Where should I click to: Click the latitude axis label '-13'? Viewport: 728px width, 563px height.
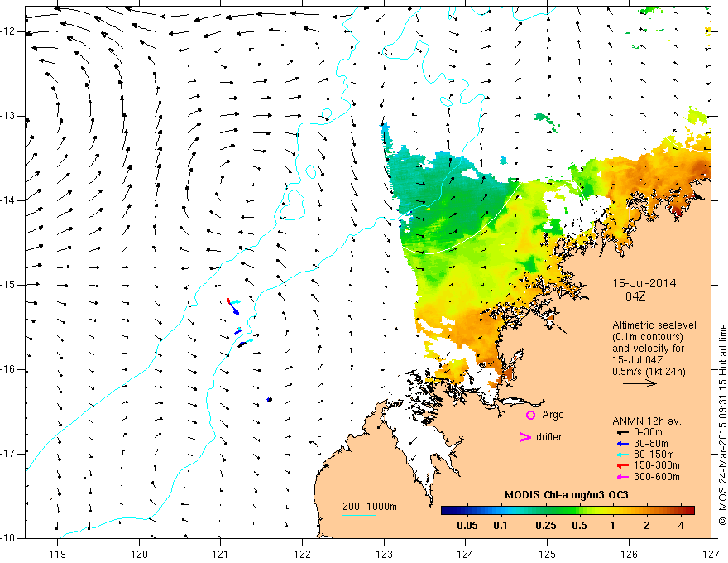8,116
